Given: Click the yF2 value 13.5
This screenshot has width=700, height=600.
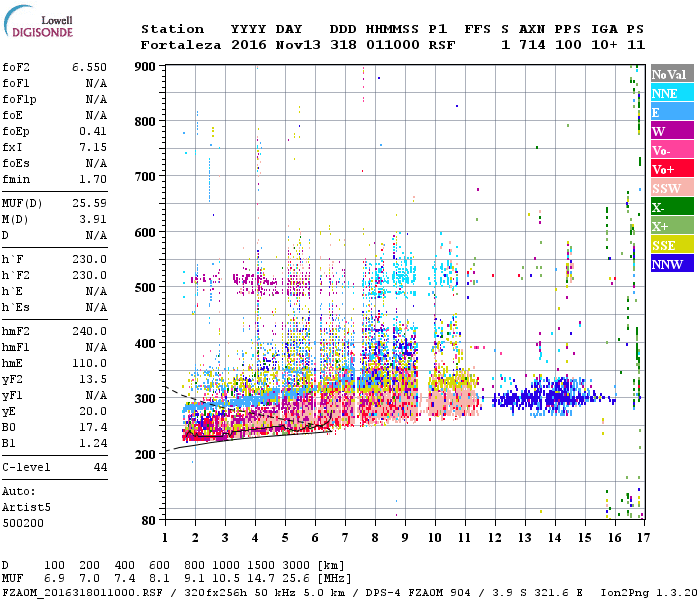Looking at the screenshot, I should 93,379.
